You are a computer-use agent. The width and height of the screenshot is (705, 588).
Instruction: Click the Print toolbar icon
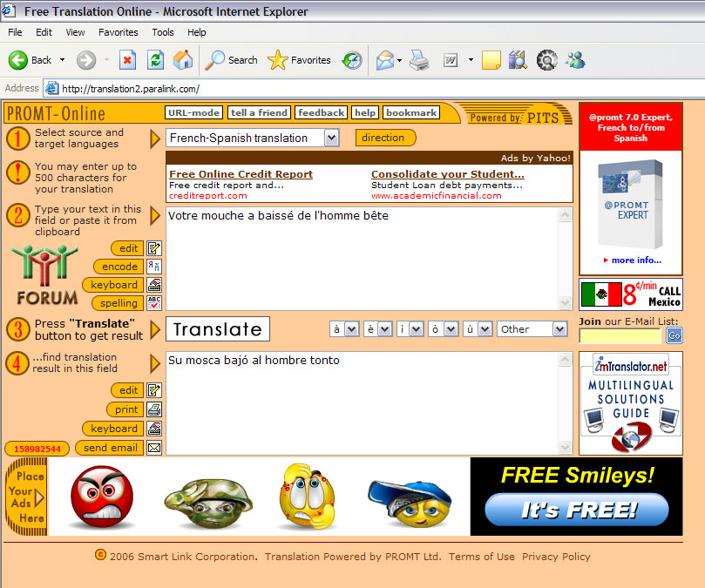pyautogui.click(x=419, y=60)
